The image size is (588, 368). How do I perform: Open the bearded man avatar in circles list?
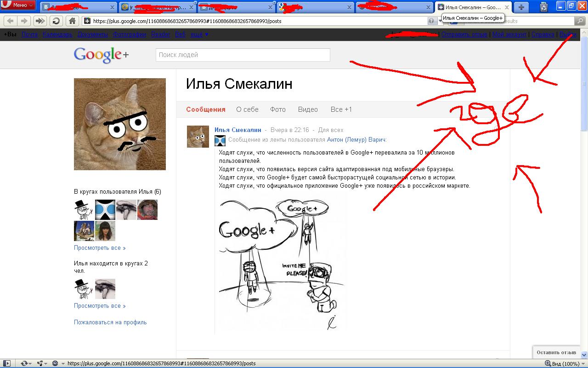coord(147,210)
